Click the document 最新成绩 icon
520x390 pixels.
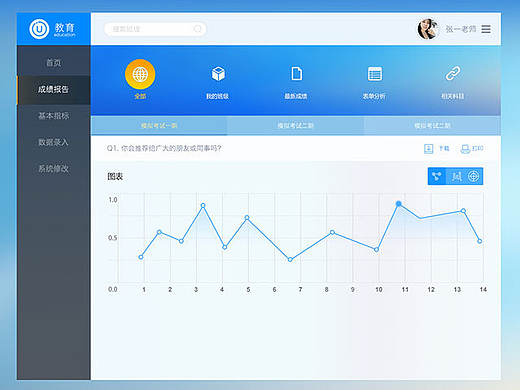coord(297,74)
